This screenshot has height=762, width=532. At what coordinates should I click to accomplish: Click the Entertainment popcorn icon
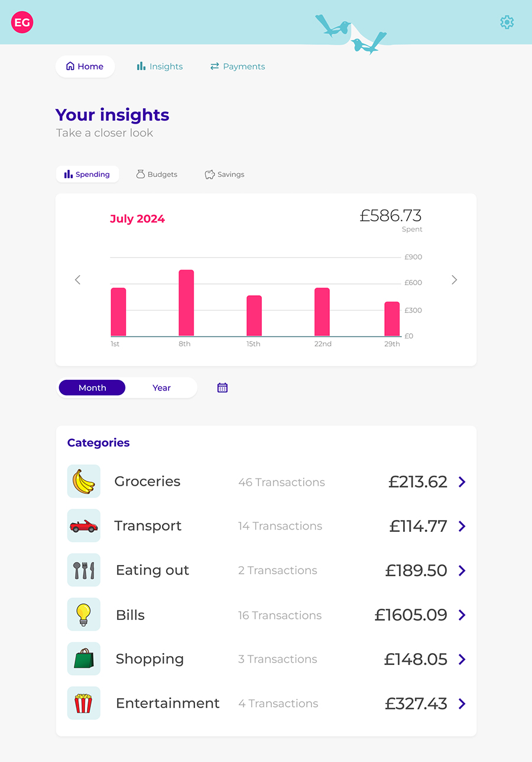84,703
